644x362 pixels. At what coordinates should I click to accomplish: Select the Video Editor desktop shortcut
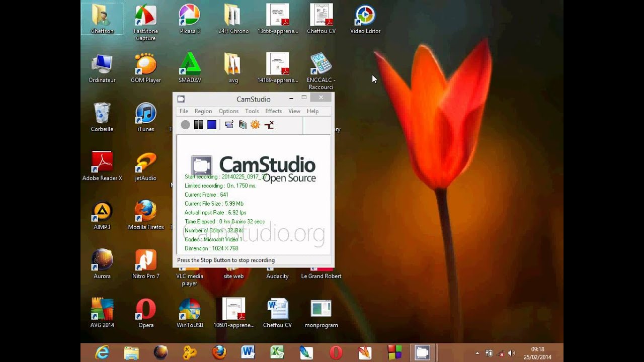(365, 19)
